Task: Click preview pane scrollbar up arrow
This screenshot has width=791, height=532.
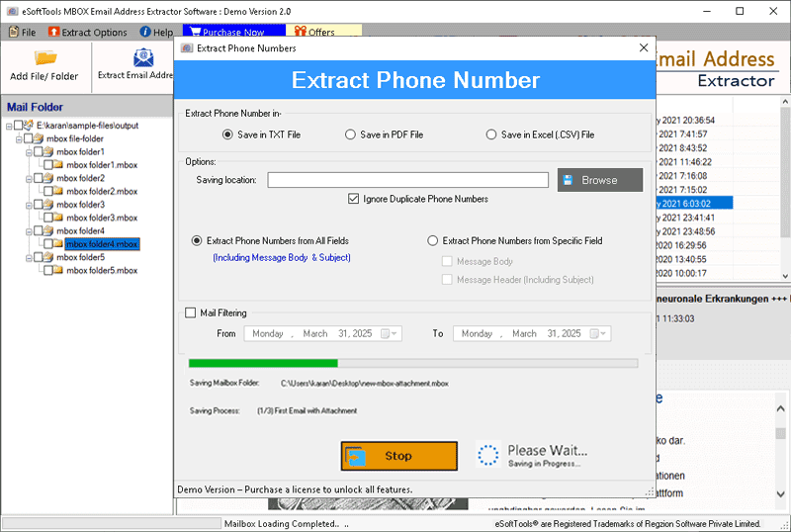Action: [x=781, y=408]
